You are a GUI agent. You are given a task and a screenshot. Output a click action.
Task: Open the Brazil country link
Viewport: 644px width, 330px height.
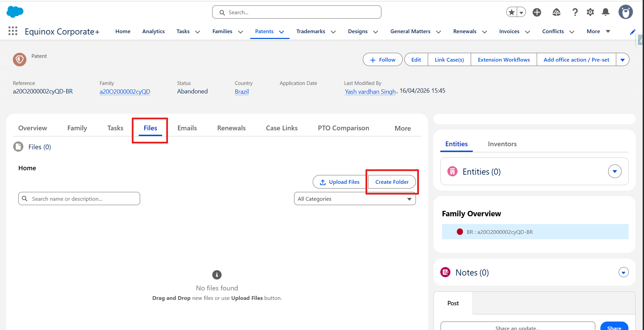pos(242,92)
